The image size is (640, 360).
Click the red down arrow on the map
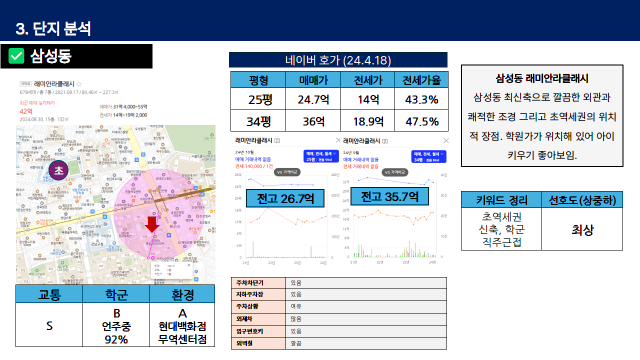click(x=152, y=224)
